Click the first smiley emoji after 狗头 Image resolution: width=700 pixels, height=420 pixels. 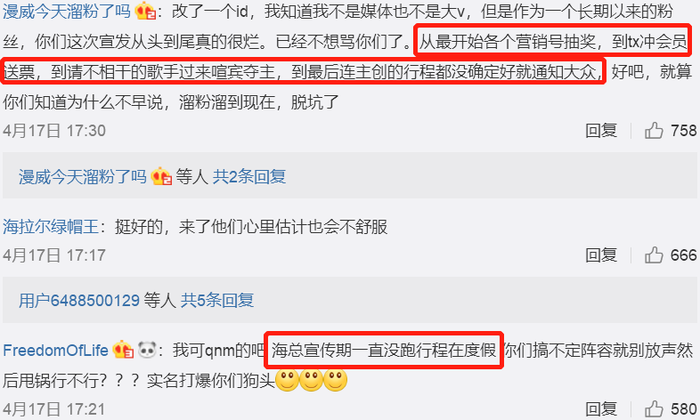tap(288, 380)
